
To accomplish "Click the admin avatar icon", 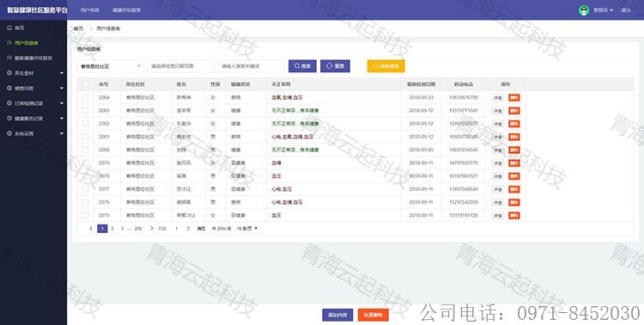I will click(584, 10).
